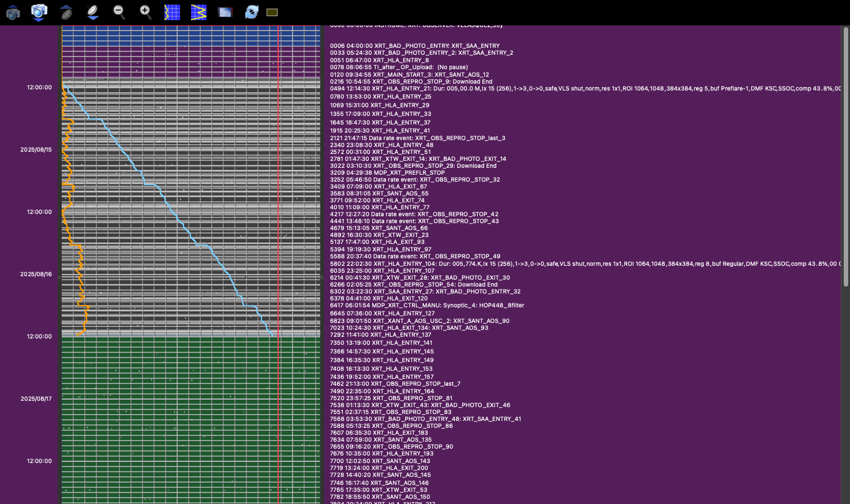Click the camera with down arrow icon
The width and height of the screenshot is (850, 504).
point(39,12)
